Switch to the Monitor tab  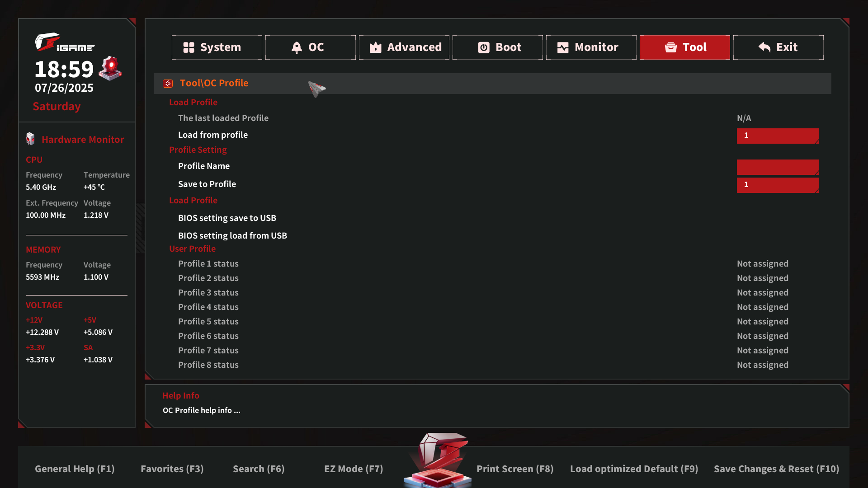[591, 47]
